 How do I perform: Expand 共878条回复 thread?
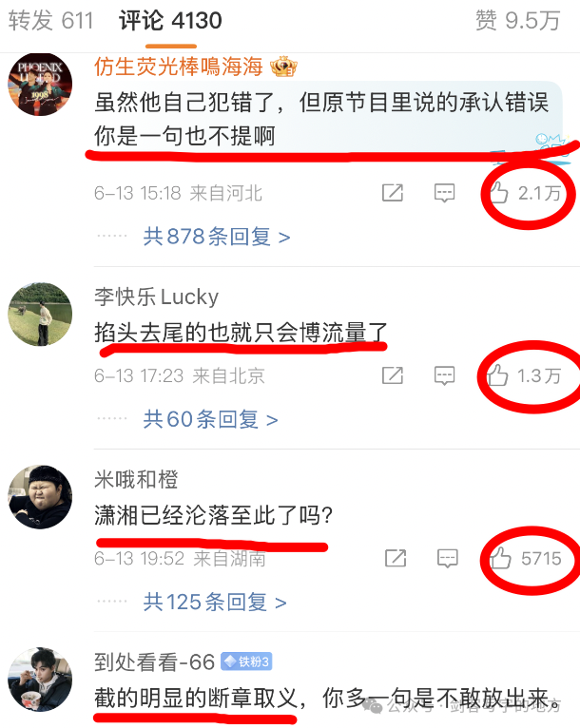[217, 237]
